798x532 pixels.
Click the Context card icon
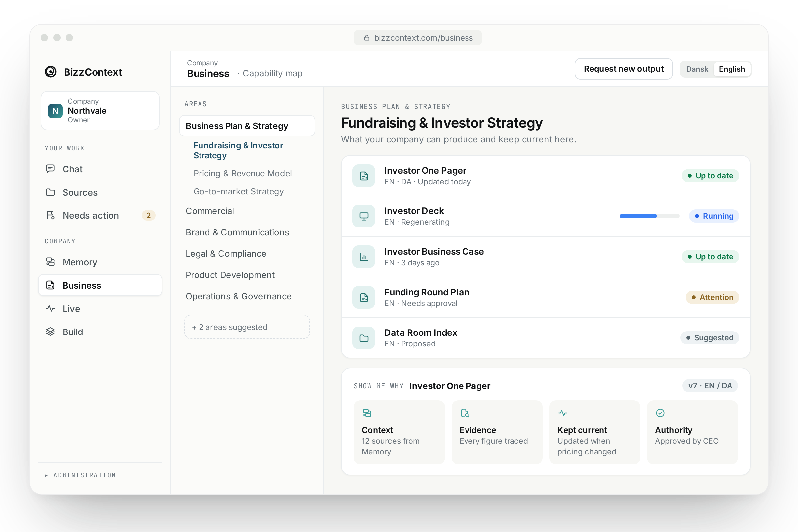tap(367, 413)
